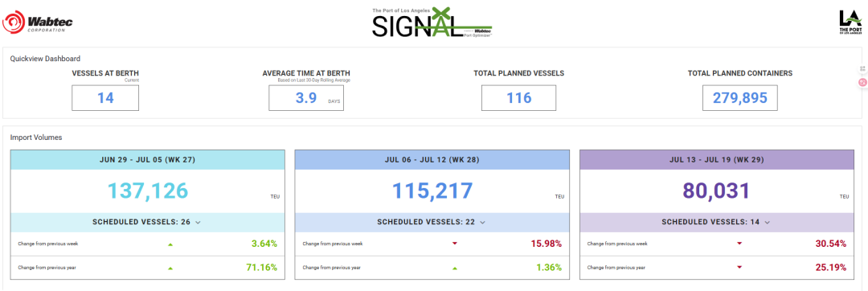Click red down arrow for WK 29 previous year
Viewport: 868px width, 291px height.
739,268
